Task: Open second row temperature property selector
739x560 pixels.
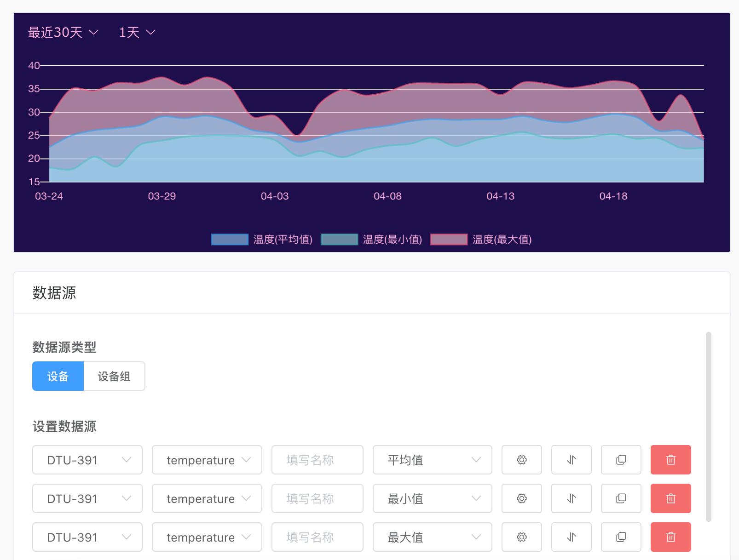Action: 207,498
